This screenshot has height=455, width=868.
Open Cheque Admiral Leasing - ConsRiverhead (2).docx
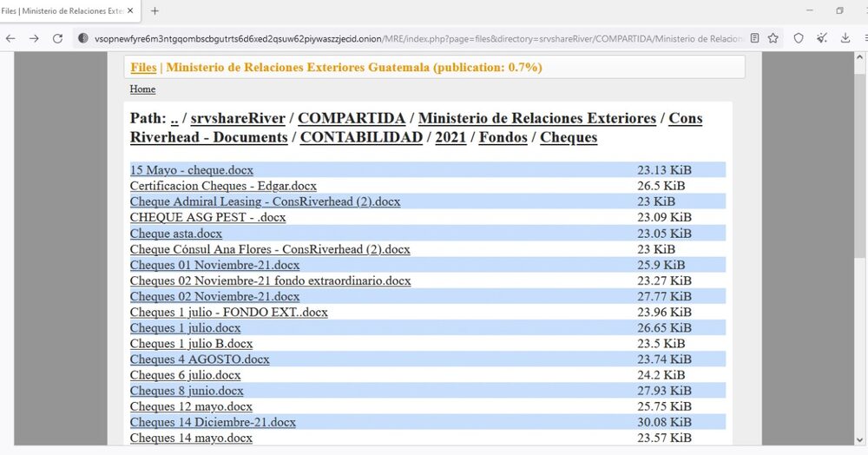(265, 201)
